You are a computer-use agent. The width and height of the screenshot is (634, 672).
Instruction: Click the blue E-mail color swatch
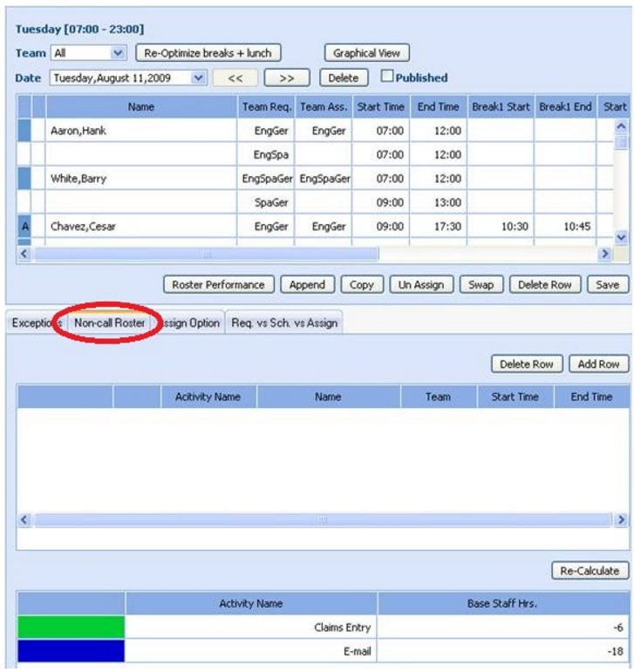click(x=71, y=651)
